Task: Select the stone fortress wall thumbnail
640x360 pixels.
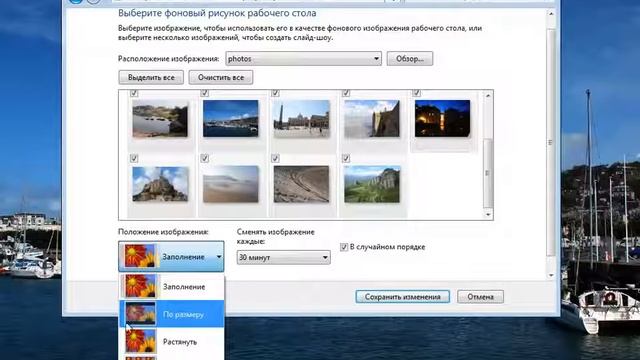Action: (x=372, y=119)
